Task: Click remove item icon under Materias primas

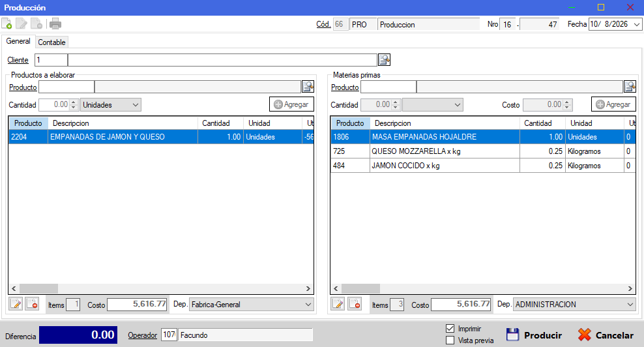Action: pos(355,304)
